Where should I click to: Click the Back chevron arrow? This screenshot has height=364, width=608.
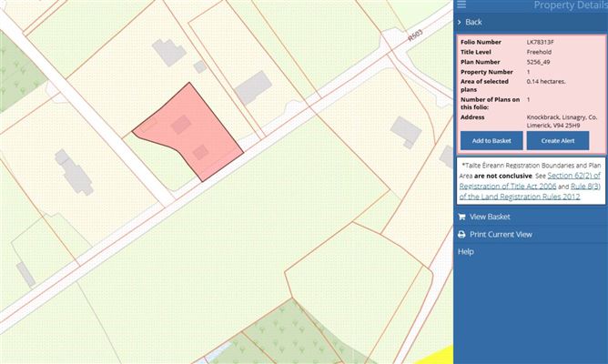coord(461,22)
